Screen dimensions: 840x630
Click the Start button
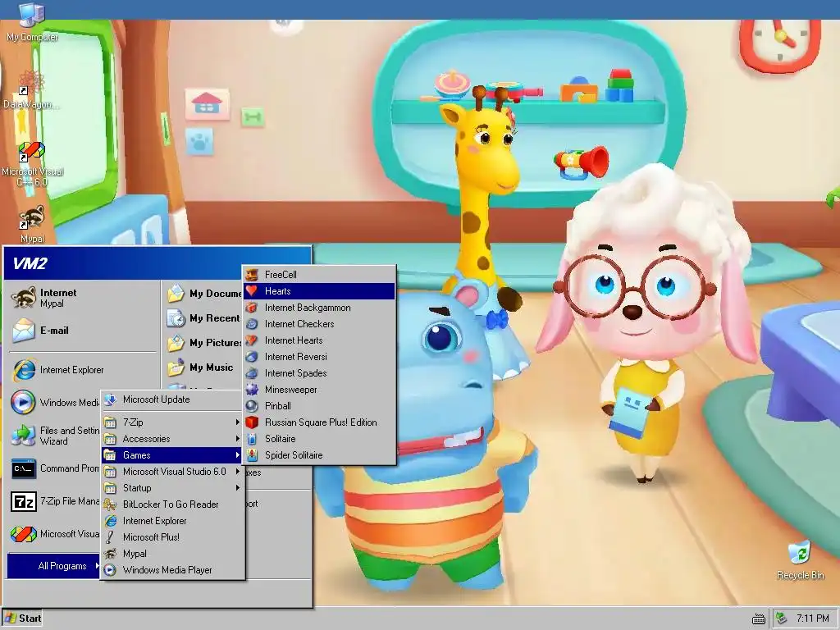pos(22,619)
